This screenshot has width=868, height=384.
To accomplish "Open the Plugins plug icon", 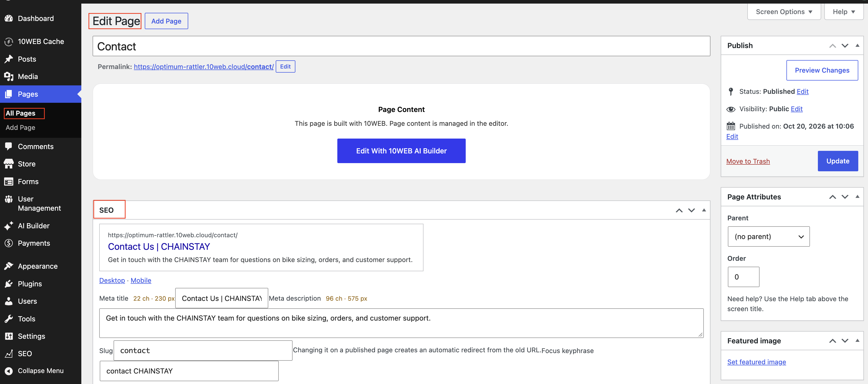I will (9, 284).
